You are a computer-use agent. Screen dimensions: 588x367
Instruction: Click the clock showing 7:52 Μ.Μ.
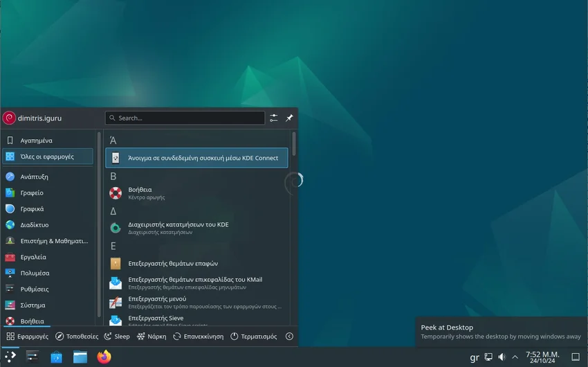(542, 357)
